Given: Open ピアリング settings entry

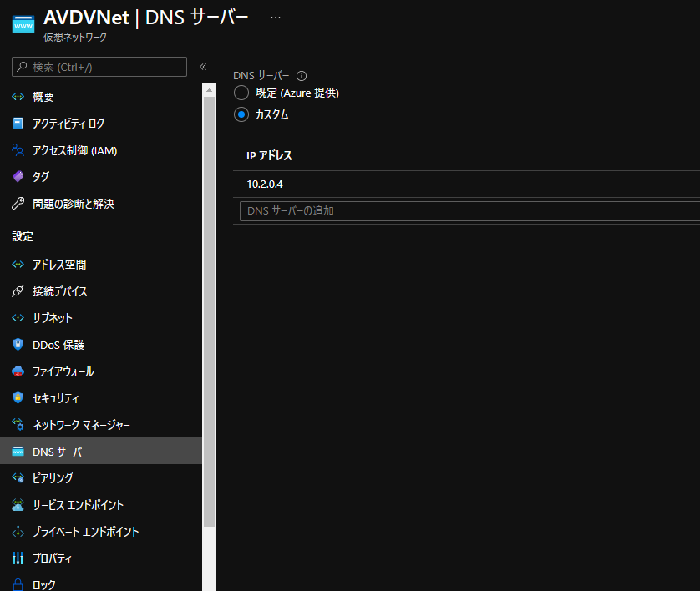Looking at the screenshot, I should point(53,478).
